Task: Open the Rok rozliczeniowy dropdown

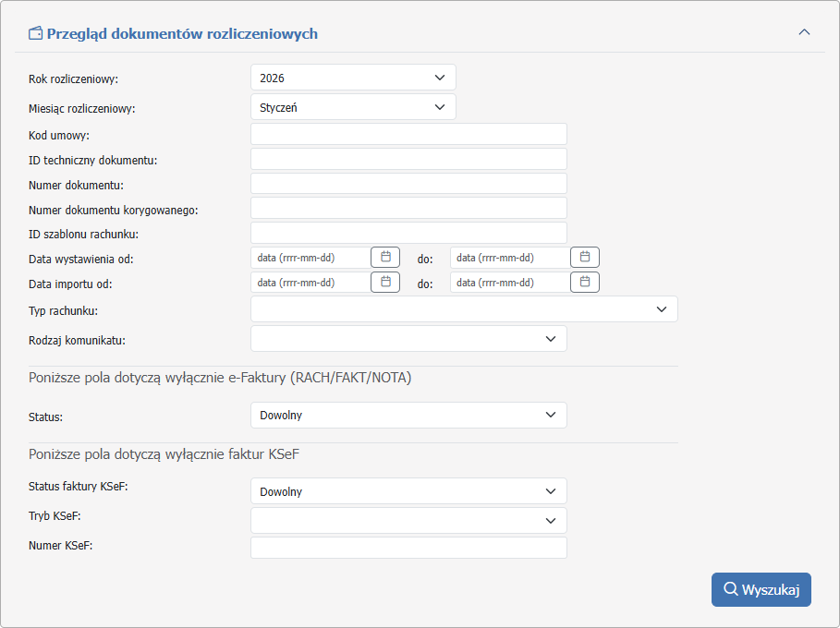Action: pyautogui.click(x=353, y=78)
